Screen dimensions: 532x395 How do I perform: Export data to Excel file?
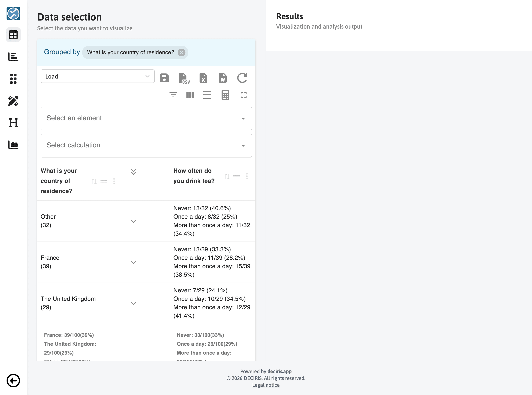click(203, 78)
